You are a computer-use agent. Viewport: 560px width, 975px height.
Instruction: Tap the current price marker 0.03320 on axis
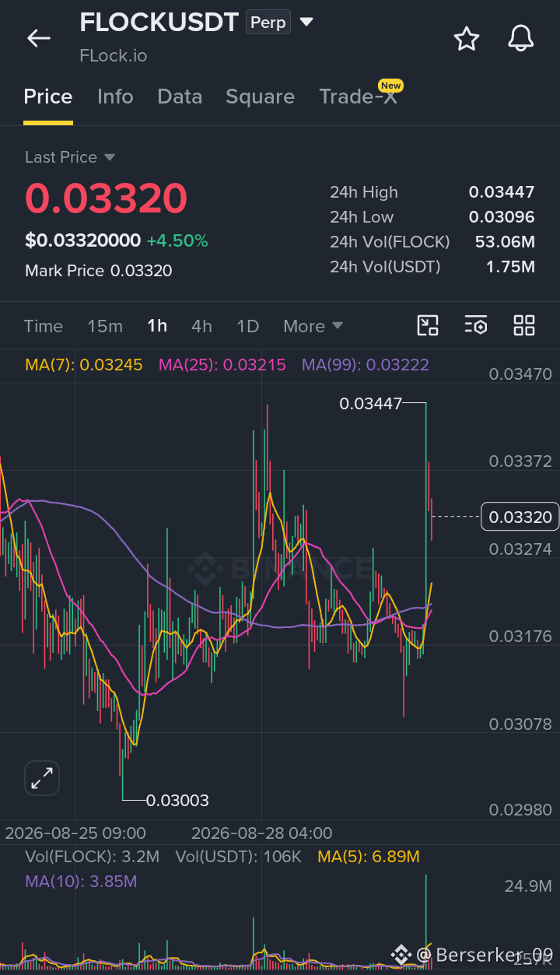point(520,517)
